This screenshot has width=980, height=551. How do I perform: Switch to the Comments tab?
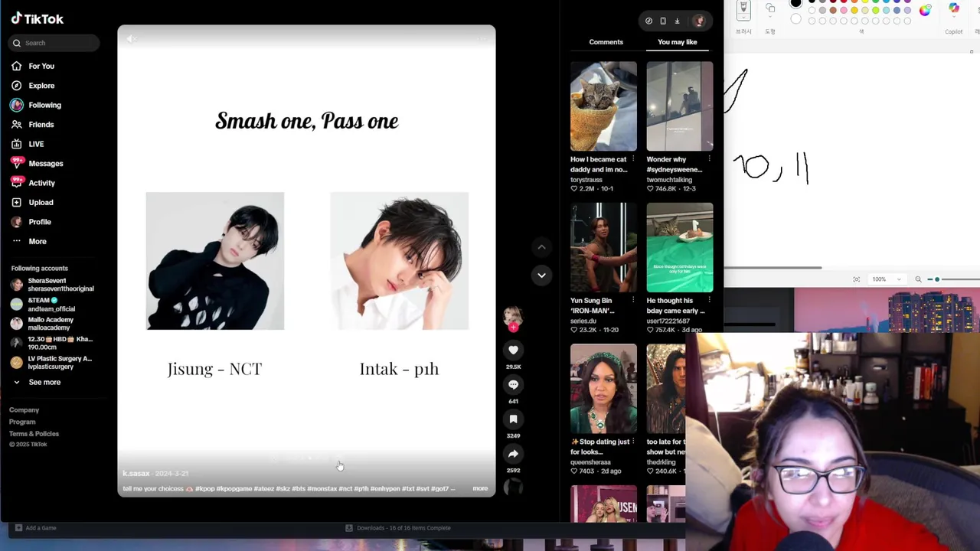click(606, 42)
